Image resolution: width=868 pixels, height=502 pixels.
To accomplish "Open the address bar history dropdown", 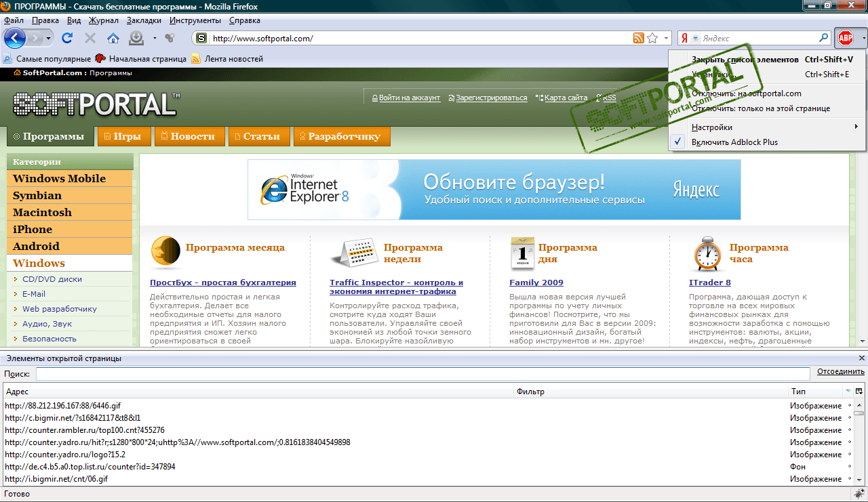I will (x=667, y=38).
